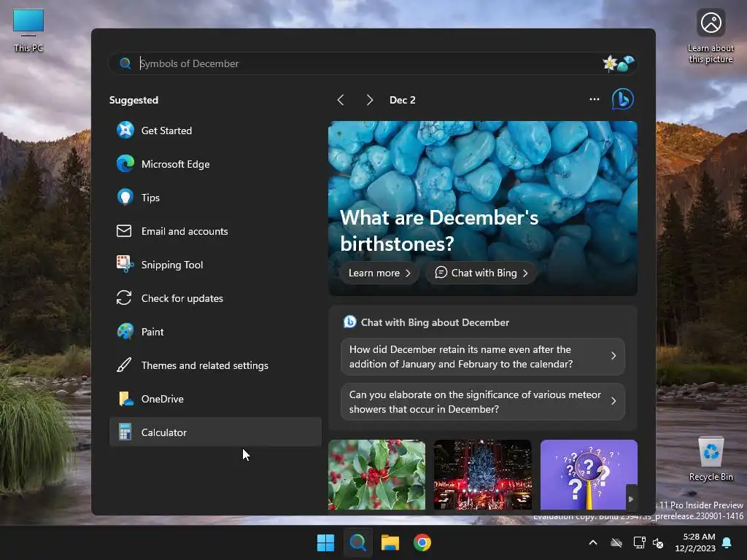Open Google Chrome from taskbar
Image resolution: width=747 pixels, height=560 pixels.
tap(422, 542)
